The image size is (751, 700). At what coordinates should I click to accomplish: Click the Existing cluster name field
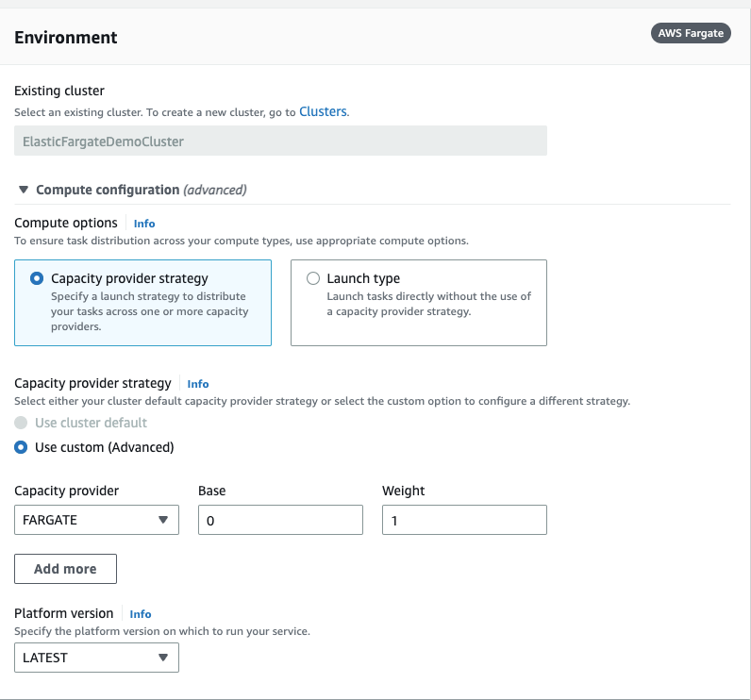pos(280,142)
